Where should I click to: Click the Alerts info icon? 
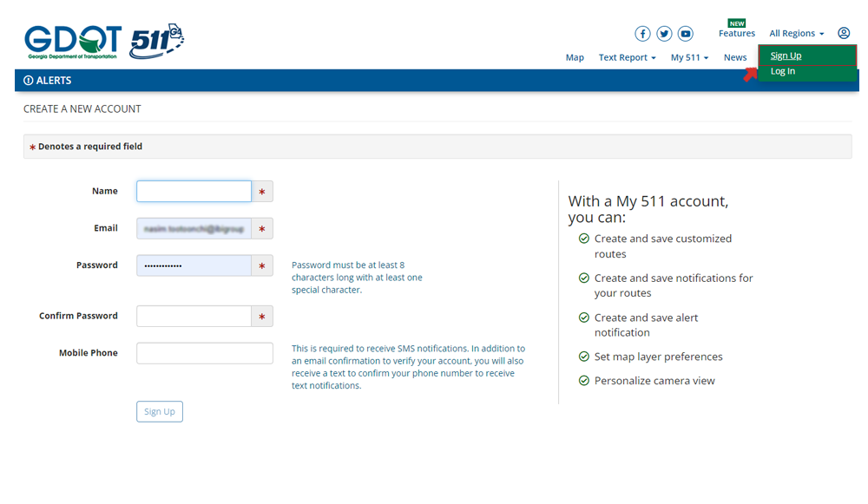coord(29,81)
